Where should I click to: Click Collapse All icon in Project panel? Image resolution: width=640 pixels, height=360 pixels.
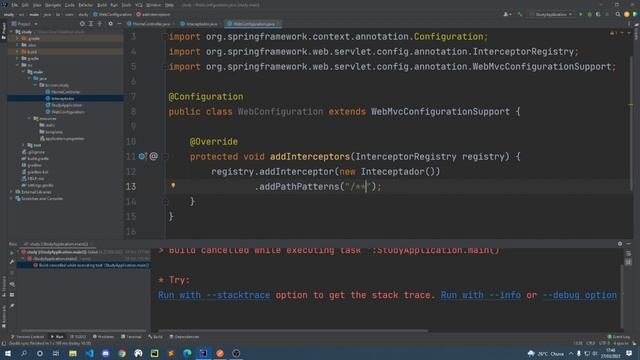click(x=100, y=24)
